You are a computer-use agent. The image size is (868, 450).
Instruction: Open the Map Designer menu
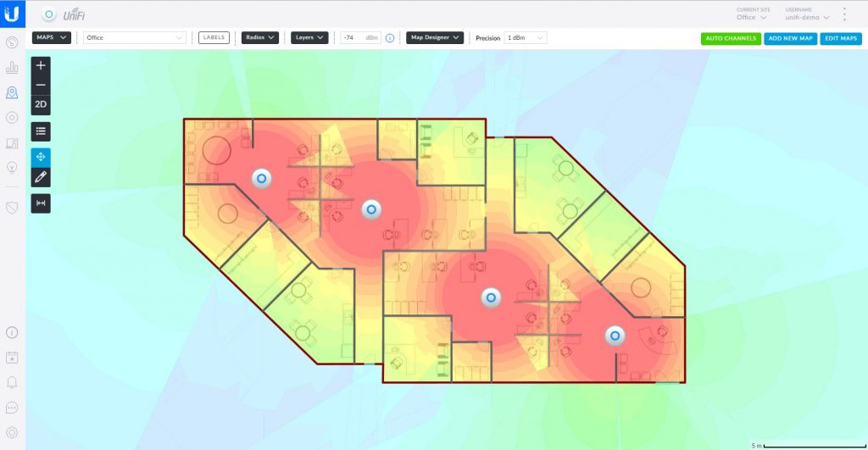tap(434, 37)
